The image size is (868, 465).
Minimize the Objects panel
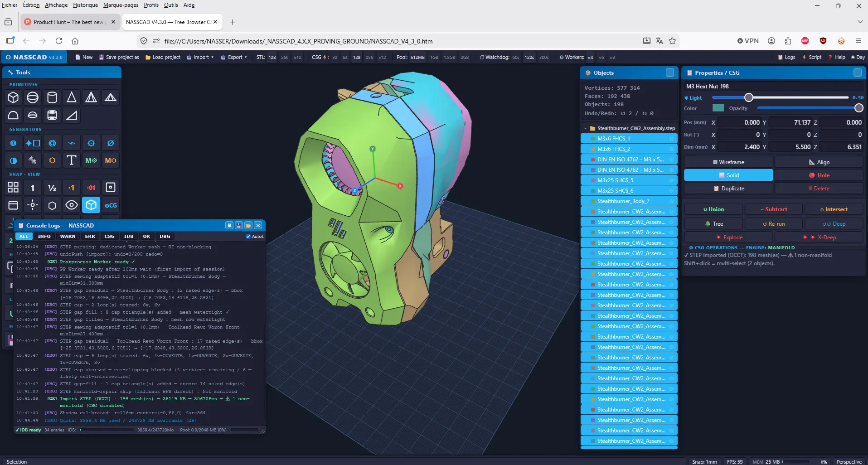tap(670, 73)
